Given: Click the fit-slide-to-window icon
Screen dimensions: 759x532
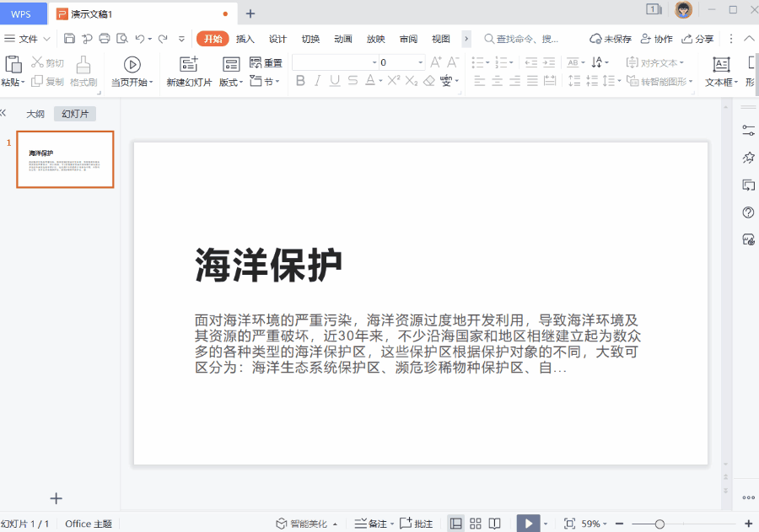Looking at the screenshot, I should 569,524.
